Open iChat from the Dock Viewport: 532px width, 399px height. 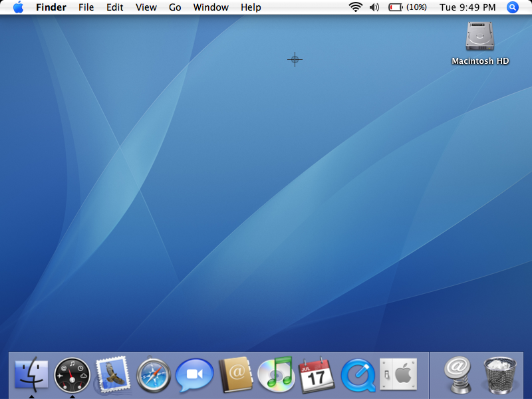[194, 375]
